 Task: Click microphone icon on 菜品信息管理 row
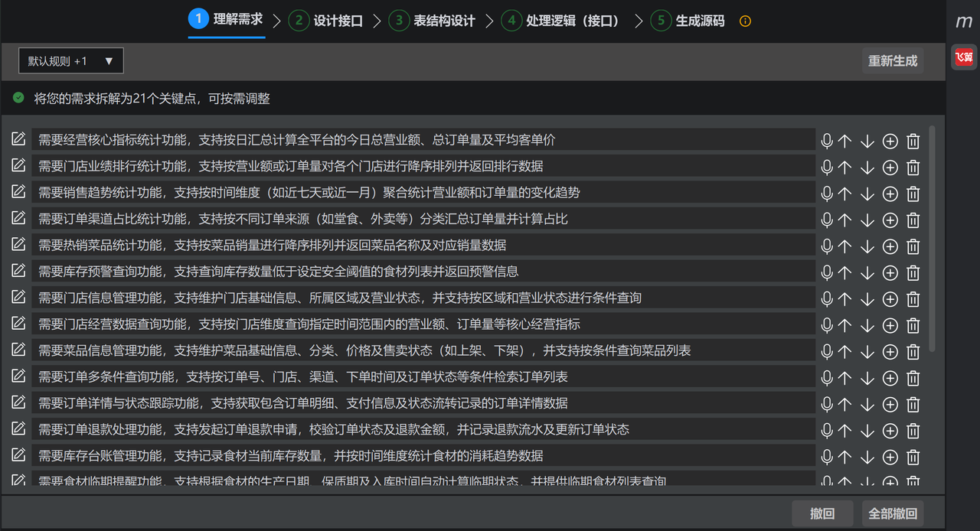pos(827,351)
